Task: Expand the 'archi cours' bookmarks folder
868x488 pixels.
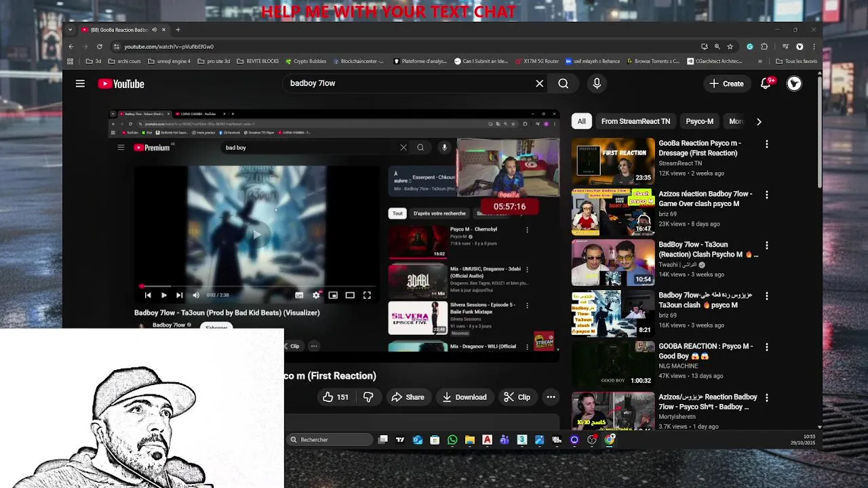Action: [x=124, y=61]
